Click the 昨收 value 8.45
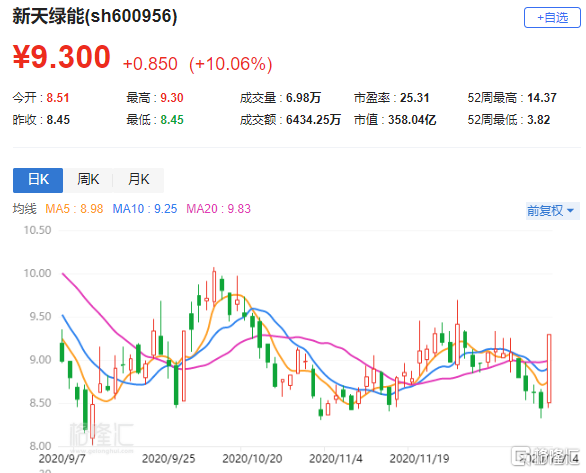 point(58,120)
